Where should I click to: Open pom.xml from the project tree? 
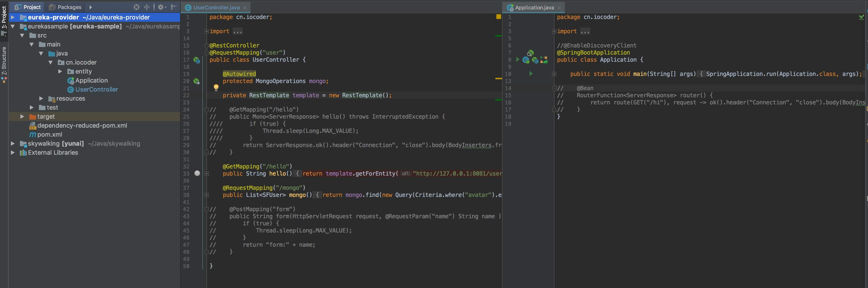50,135
